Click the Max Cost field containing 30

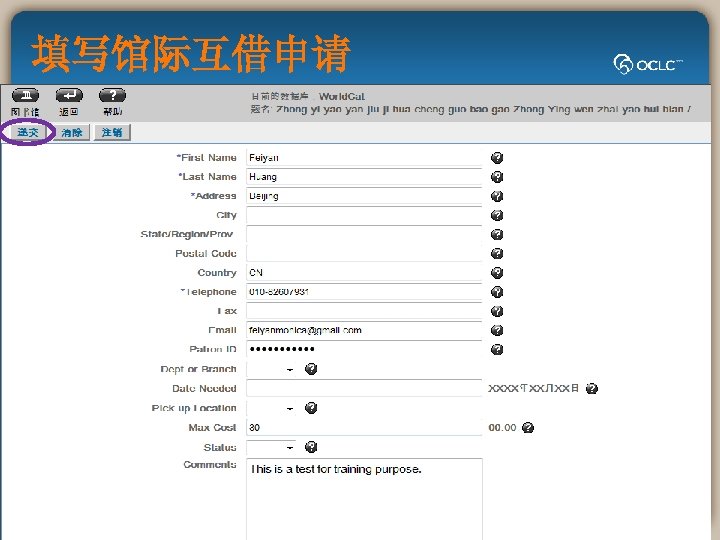click(x=364, y=428)
